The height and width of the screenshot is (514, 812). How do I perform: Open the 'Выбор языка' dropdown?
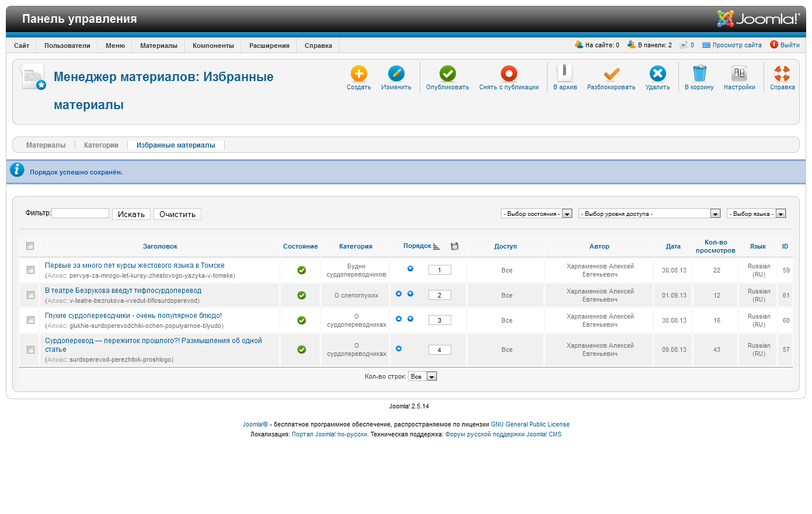click(756, 214)
